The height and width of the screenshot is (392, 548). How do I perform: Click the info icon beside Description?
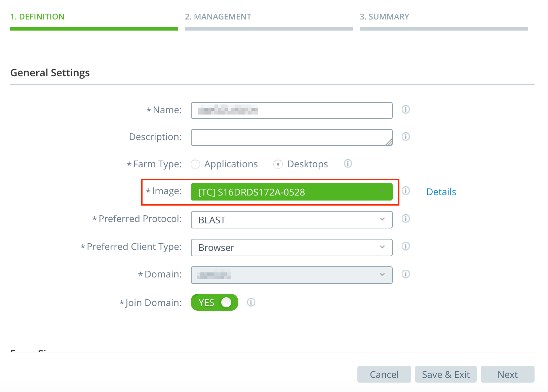(405, 137)
